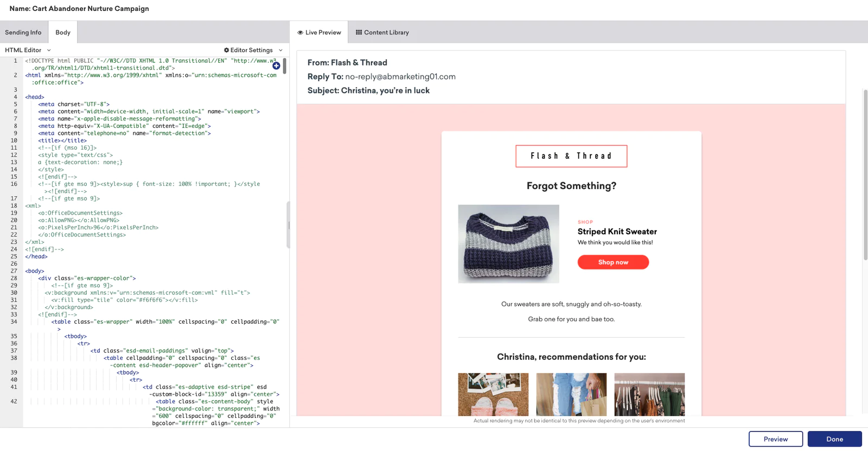The width and height of the screenshot is (868, 451).
Task: Click the Preview button
Action: pyautogui.click(x=776, y=439)
